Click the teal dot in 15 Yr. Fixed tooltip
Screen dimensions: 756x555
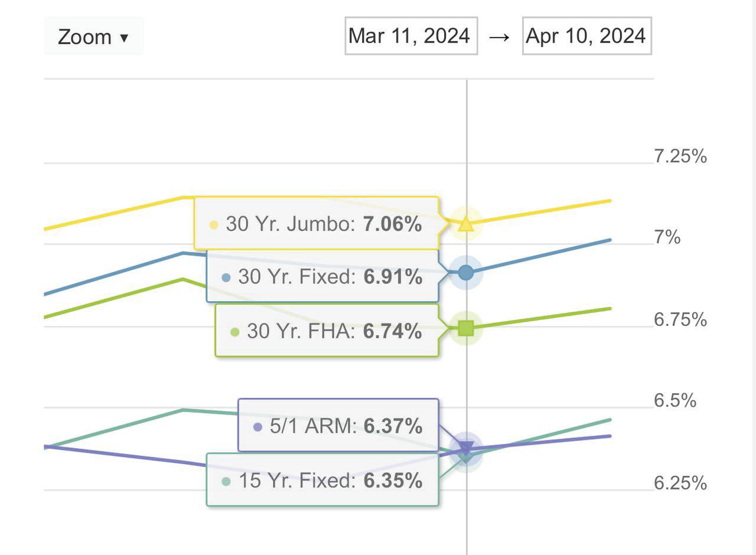tap(226, 481)
